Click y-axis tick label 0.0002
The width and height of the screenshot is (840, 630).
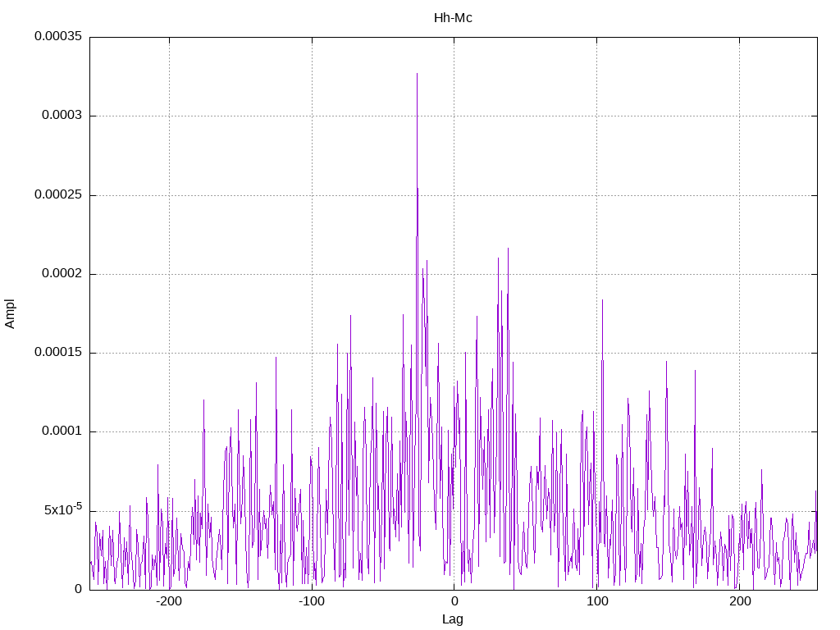[x=62, y=274]
